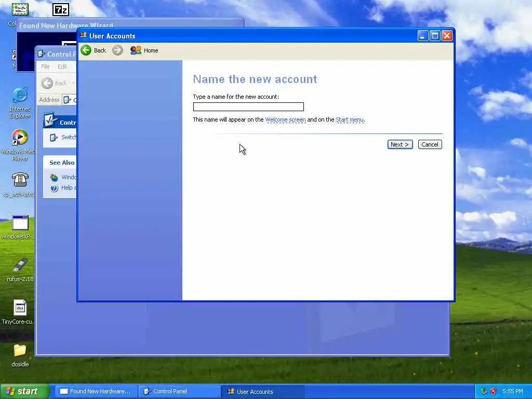Click the Next > button
Screen dimensions: 532x399
[x=400, y=144]
